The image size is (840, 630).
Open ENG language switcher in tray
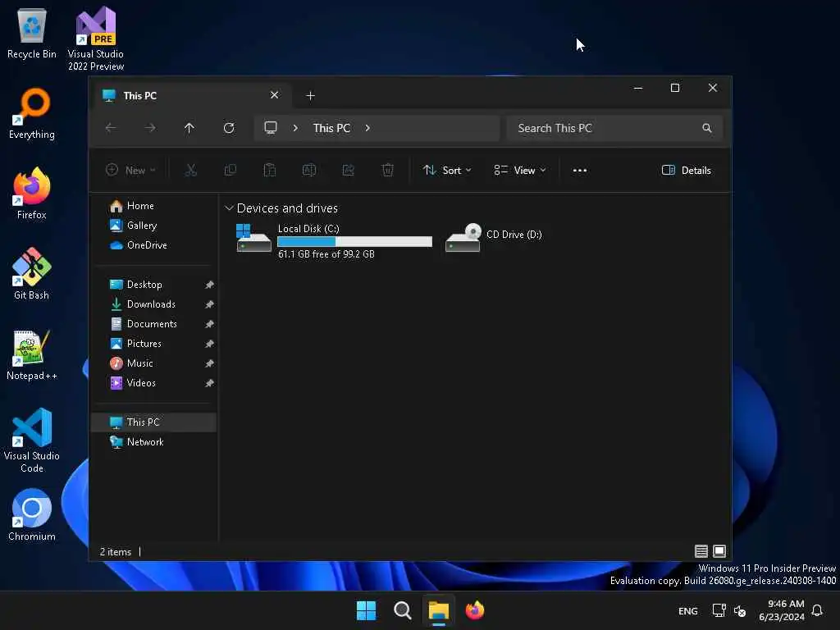coord(688,610)
